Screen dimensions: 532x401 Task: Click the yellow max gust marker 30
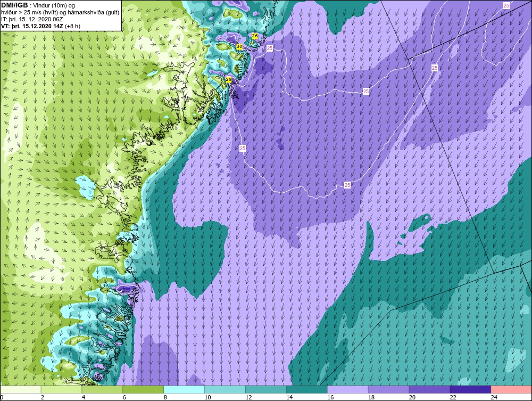point(239,46)
